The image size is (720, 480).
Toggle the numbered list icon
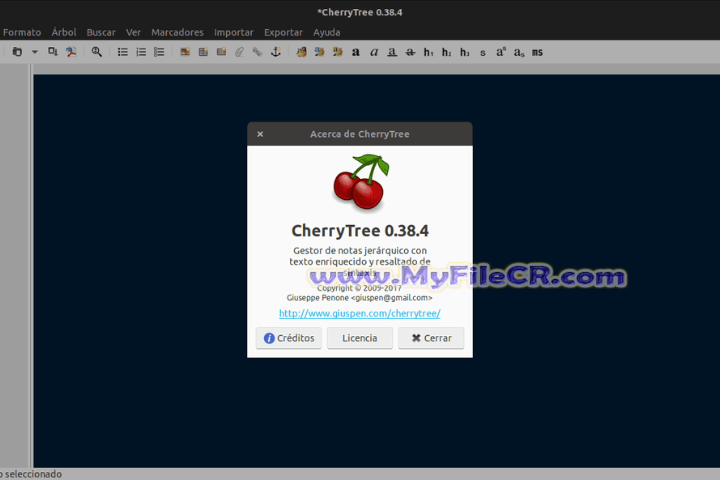(x=141, y=52)
